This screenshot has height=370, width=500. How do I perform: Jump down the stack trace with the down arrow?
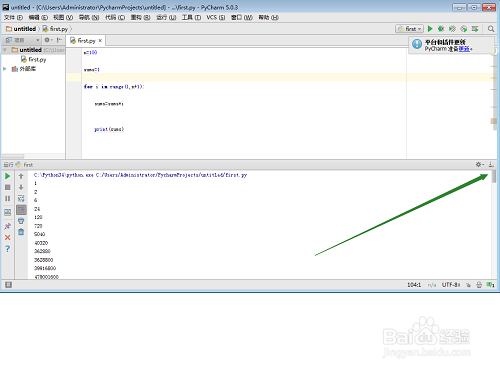point(21,187)
